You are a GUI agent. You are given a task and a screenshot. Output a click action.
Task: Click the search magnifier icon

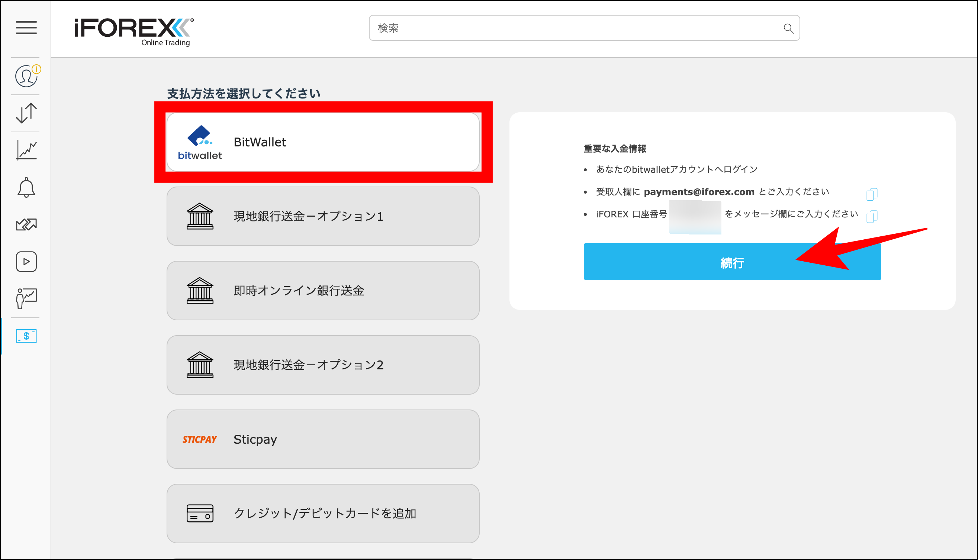(789, 28)
